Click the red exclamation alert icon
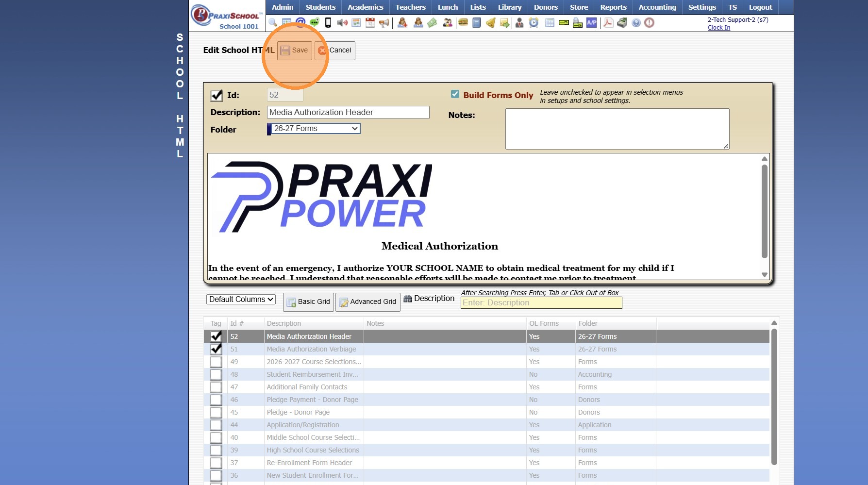The height and width of the screenshot is (485, 868). click(x=650, y=23)
